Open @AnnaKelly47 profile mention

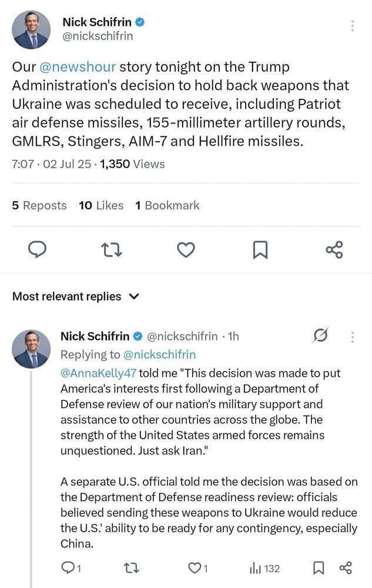98,373
